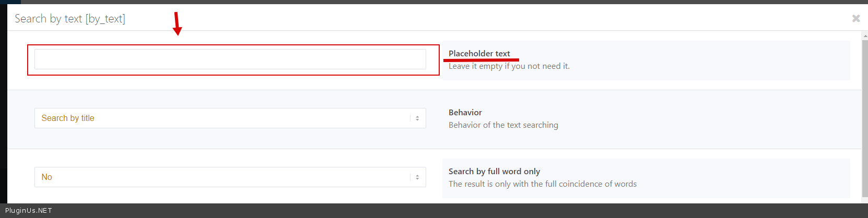Click the full coincidence of words description
This screenshot has height=218, width=868.
point(542,184)
